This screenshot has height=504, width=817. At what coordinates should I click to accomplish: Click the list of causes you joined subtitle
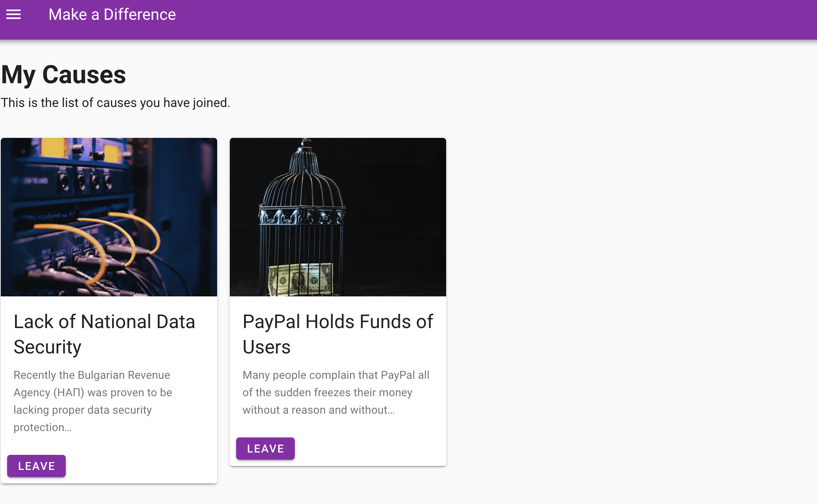coord(115,103)
